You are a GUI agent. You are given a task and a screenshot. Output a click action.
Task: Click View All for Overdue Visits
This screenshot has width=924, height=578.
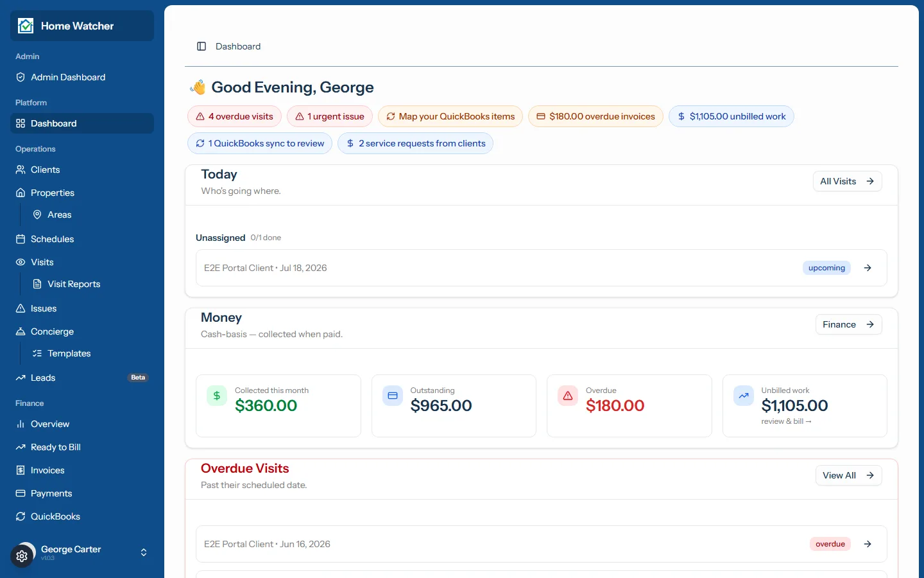(848, 475)
